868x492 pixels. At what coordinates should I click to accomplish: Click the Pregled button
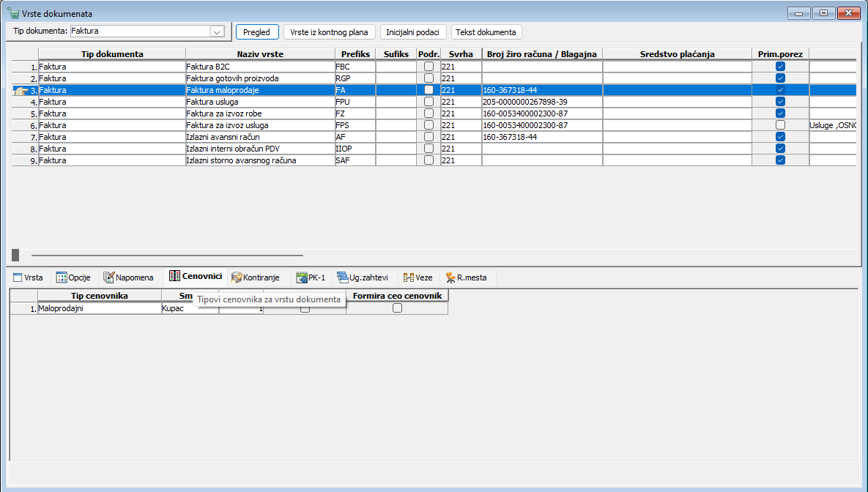coord(257,32)
